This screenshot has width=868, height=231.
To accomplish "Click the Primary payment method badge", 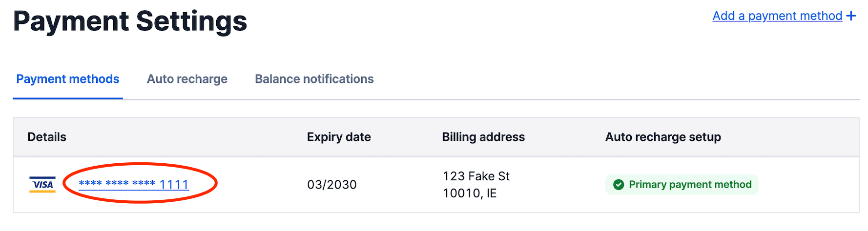I will click(682, 185).
